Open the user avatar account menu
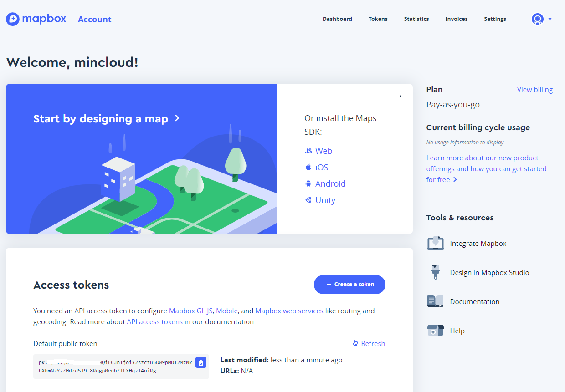The height and width of the screenshot is (392, 565). click(x=538, y=19)
